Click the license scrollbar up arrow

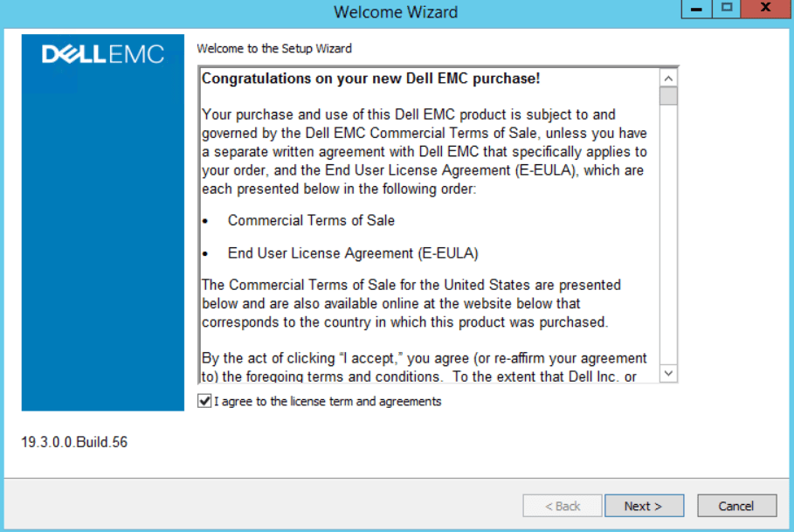click(668, 77)
